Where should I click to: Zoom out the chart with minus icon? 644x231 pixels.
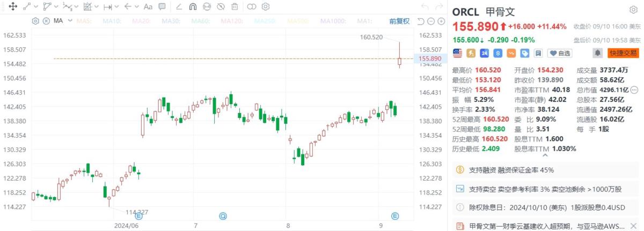click(431, 21)
